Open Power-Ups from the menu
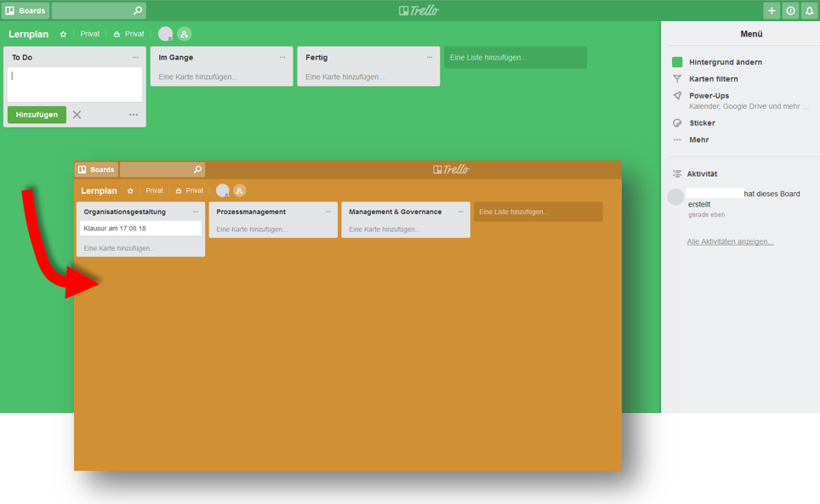Viewport: 820px width, 504px height. coord(709,96)
